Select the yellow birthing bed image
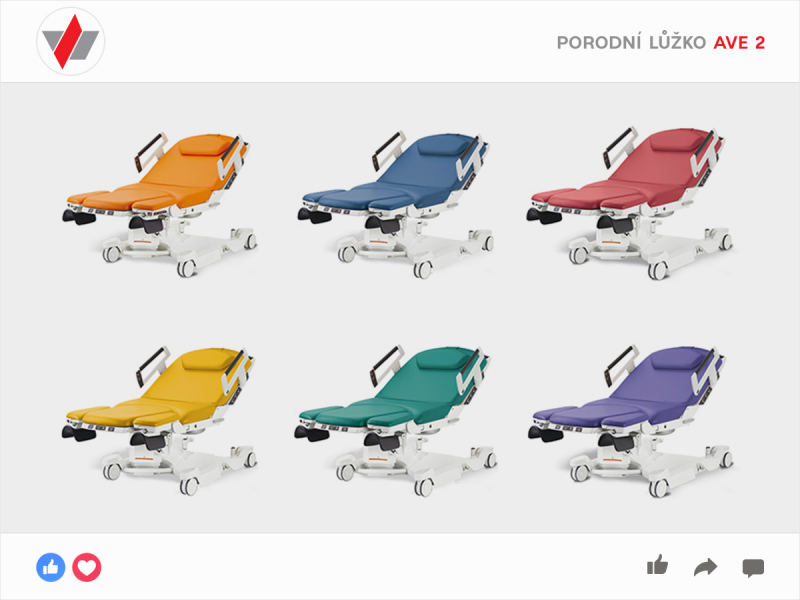The width and height of the screenshot is (800, 600). click(160, 420)
